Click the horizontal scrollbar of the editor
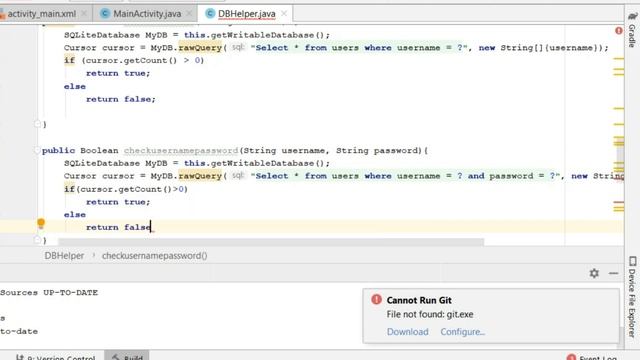 click(271, 242)
